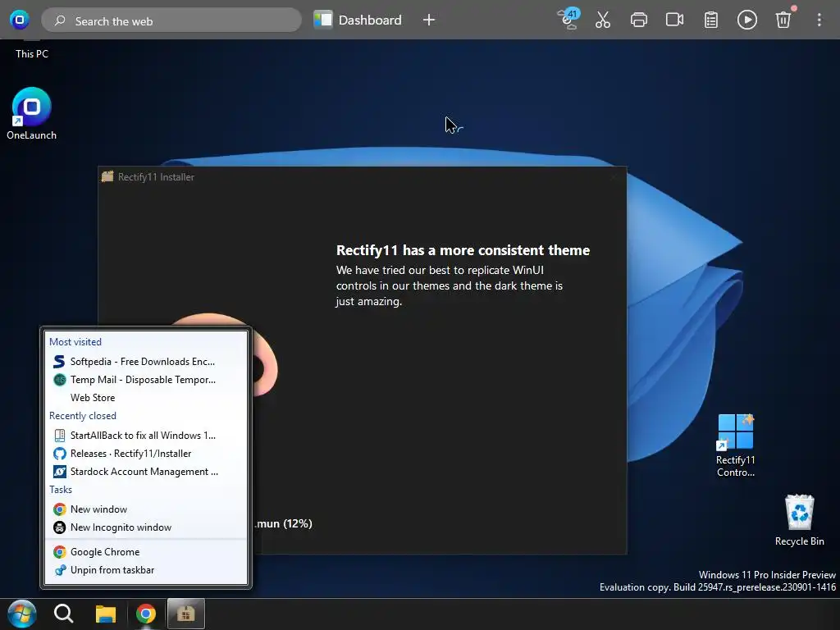The width and height of the screenshot is (840, 630).
Task: Open the trash can cleaner icon
Action: tap(783, 20)
